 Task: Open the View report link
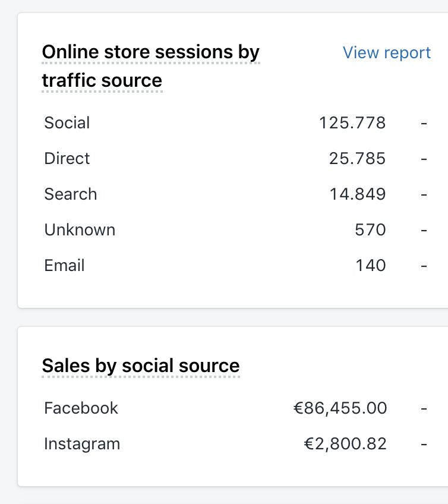pyautogui.click(x=386, y=53)
